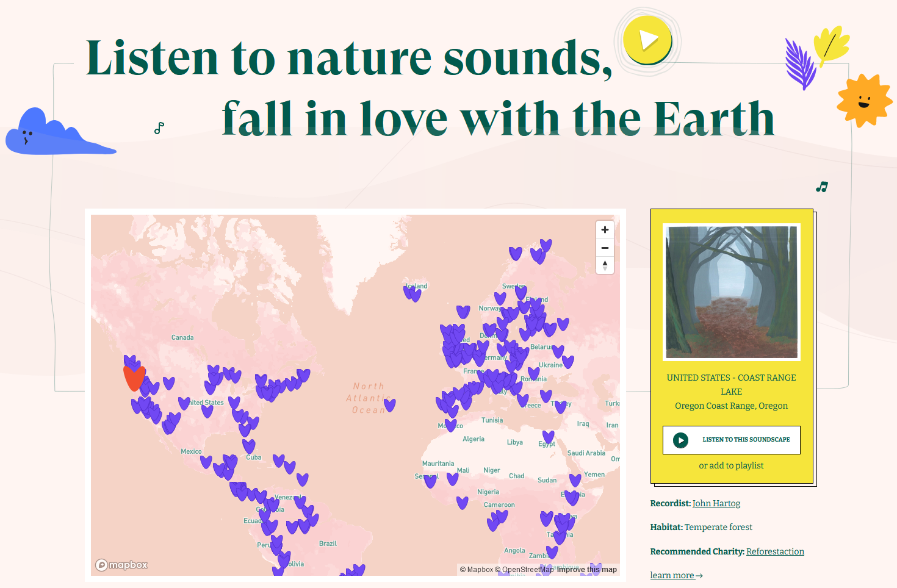Click the 'Tunisia' map label
The image size is (897, 588).
(492, 420)
